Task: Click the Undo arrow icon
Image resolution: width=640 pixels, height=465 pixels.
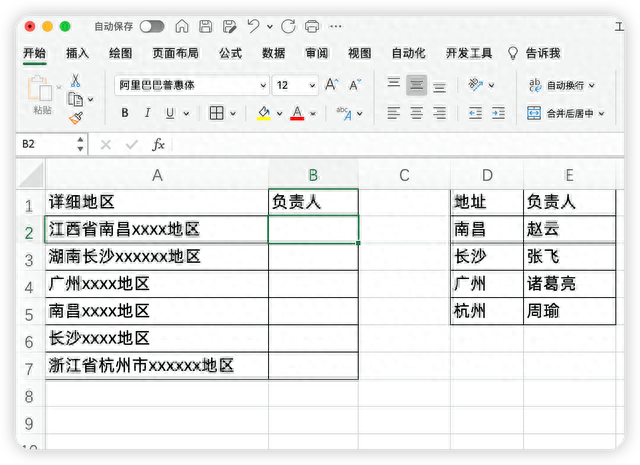Action: 253,27
